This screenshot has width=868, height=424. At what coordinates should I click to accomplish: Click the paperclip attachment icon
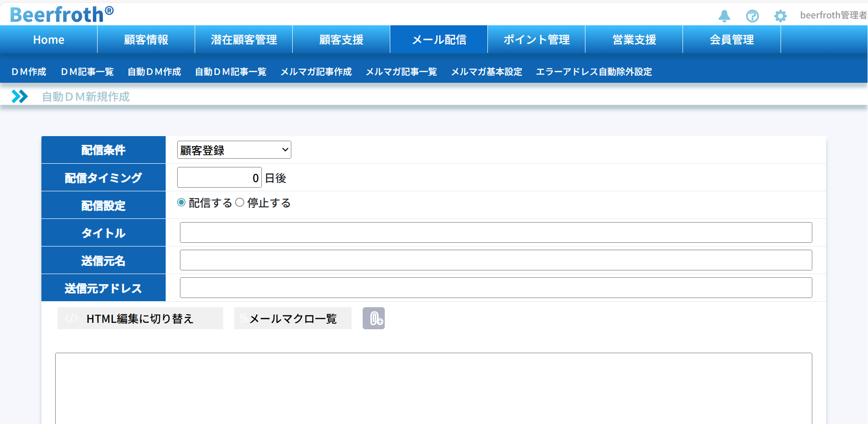[x=373, y=318]
